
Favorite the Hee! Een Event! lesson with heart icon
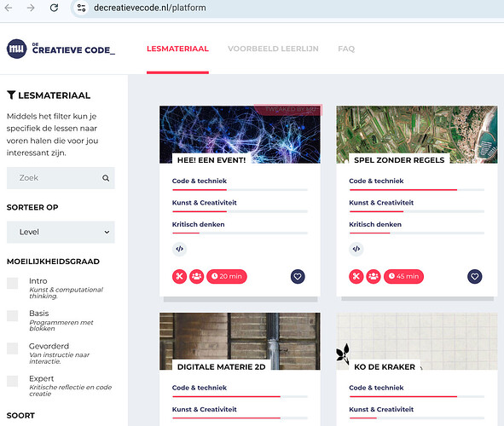(x=298, y=276)
